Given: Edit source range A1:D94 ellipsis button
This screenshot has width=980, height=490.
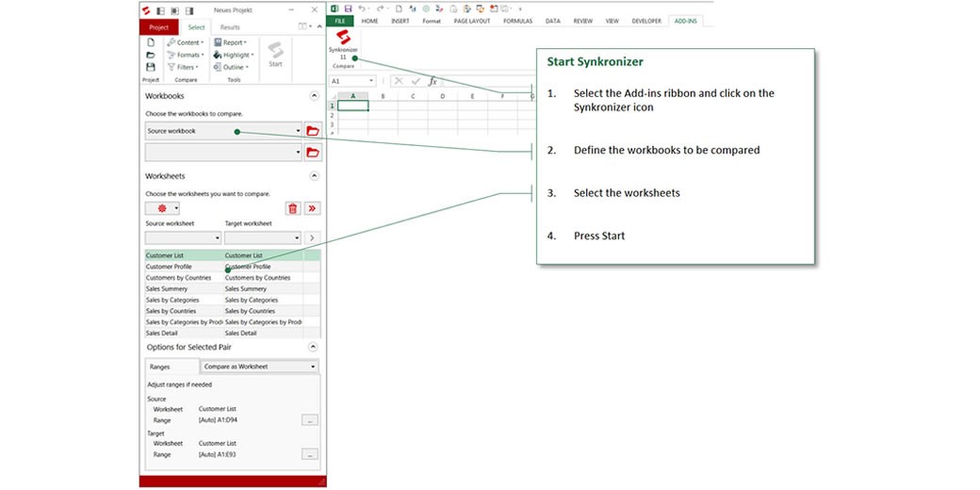Looking at the screenshot, I should (x=309, y=420).
